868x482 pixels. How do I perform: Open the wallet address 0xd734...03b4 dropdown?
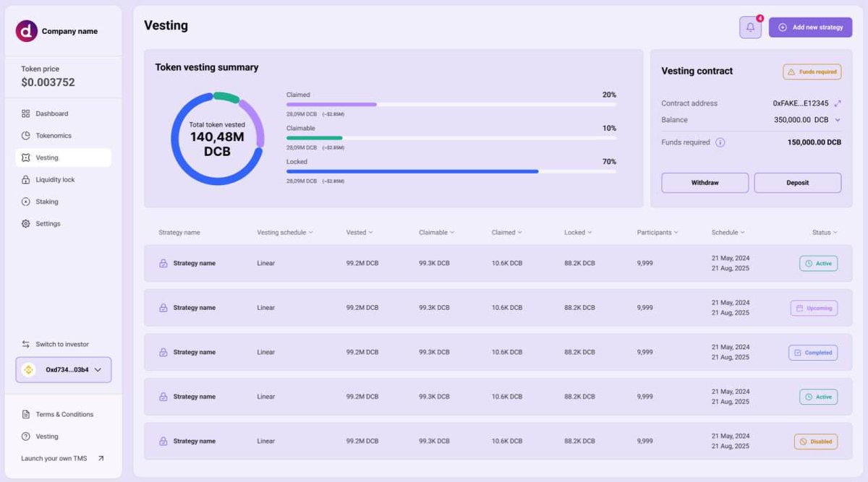click(63, 369)
